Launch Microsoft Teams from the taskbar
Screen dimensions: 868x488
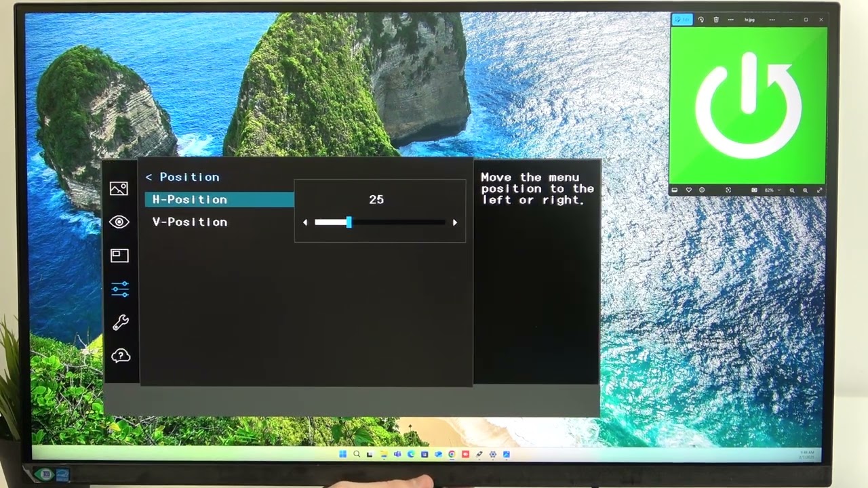pos(397,454)
